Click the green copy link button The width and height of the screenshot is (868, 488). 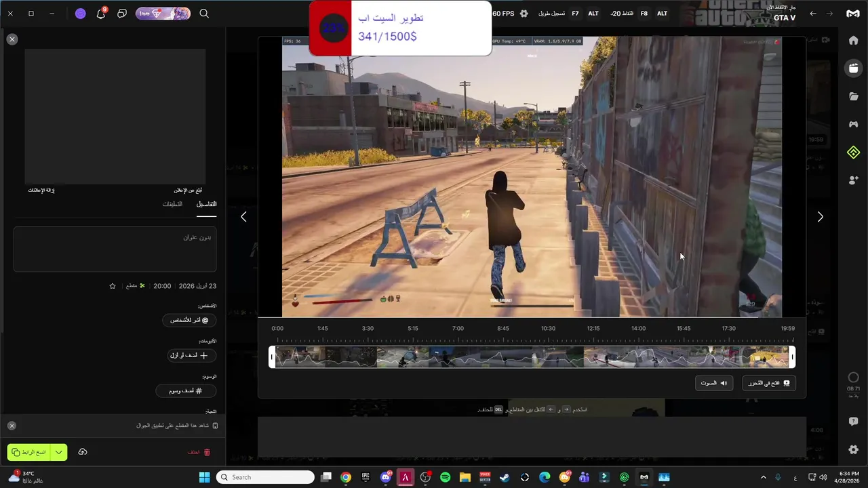point(29,452)
